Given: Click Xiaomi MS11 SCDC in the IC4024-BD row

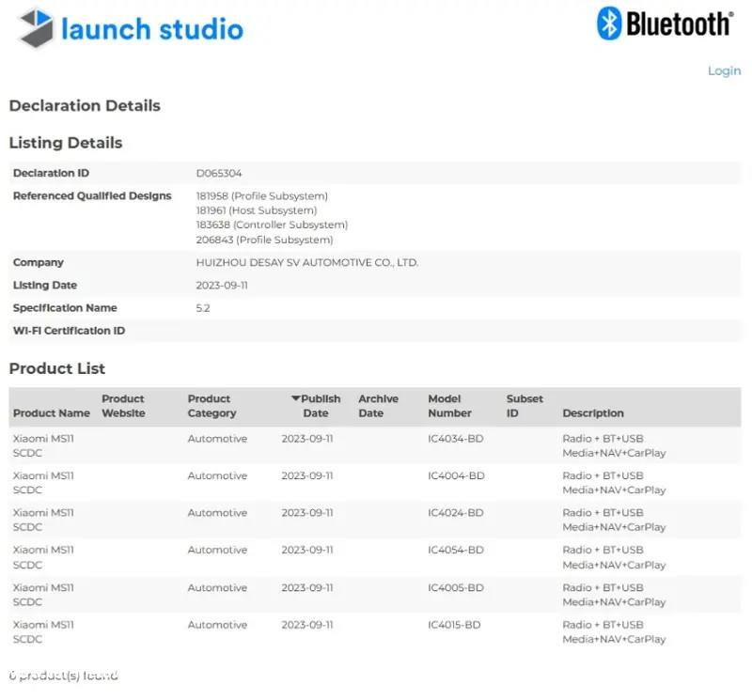Looking at the screenshot, I should click(43, 520).
